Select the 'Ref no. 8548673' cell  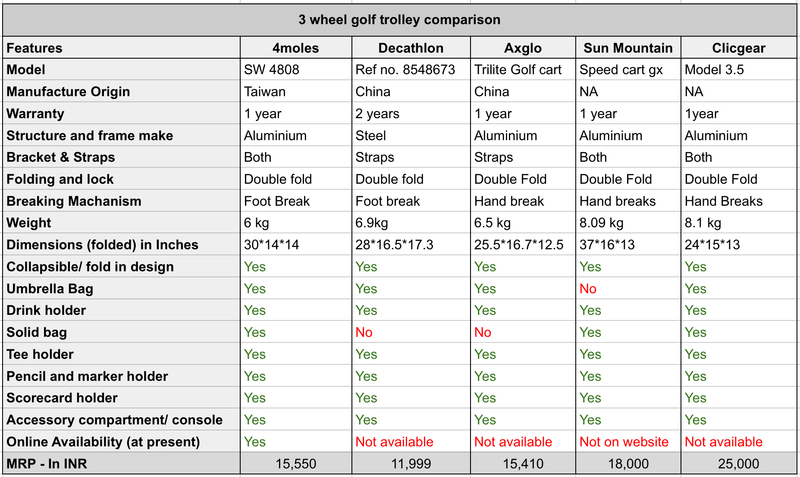[405, 70]
